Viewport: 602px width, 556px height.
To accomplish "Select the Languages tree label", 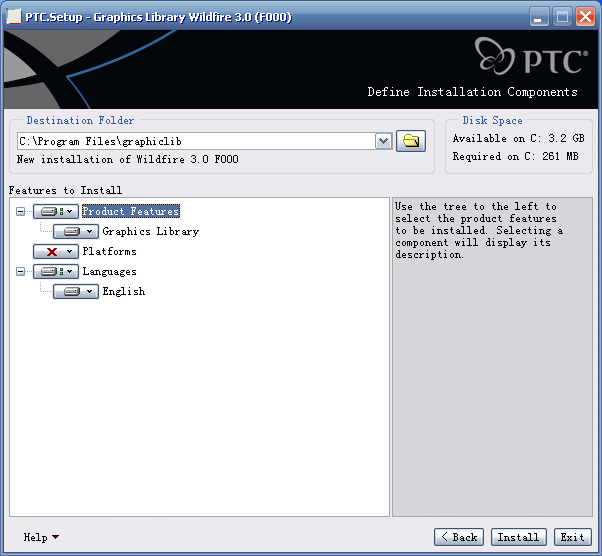I will click(109, 271).
